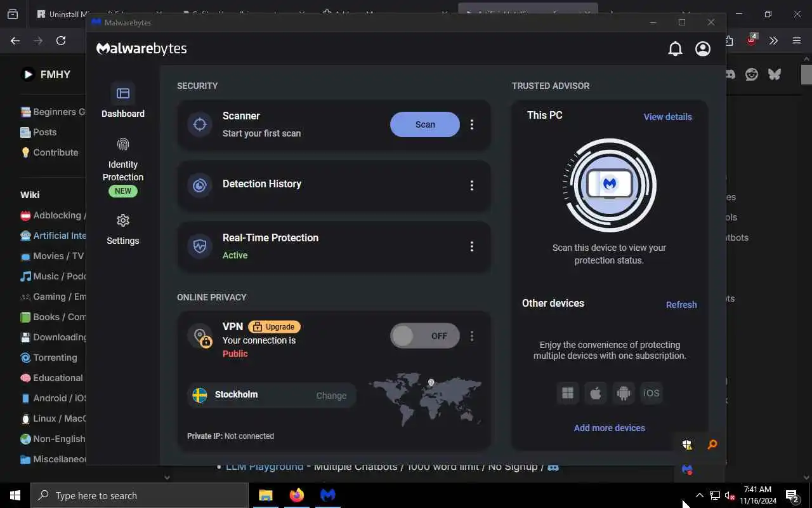Open Scanner more options menu
Image resolution: width=812 pixels, height=508 pixels.
point(471,124)
